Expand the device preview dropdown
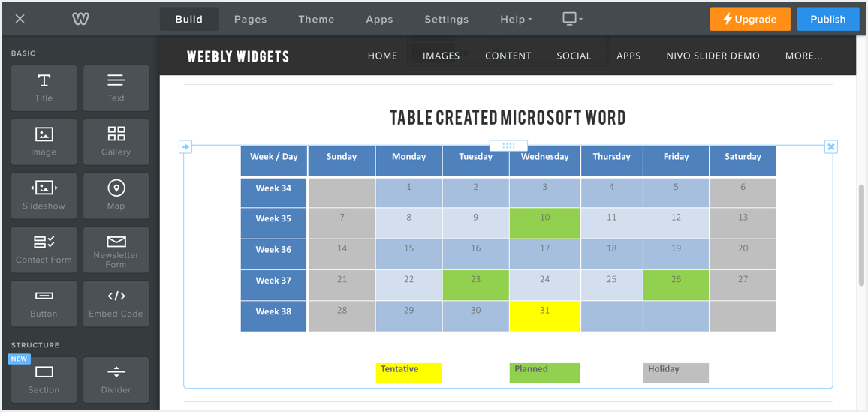This screenshot has height=412, width=868. (572, 19)
